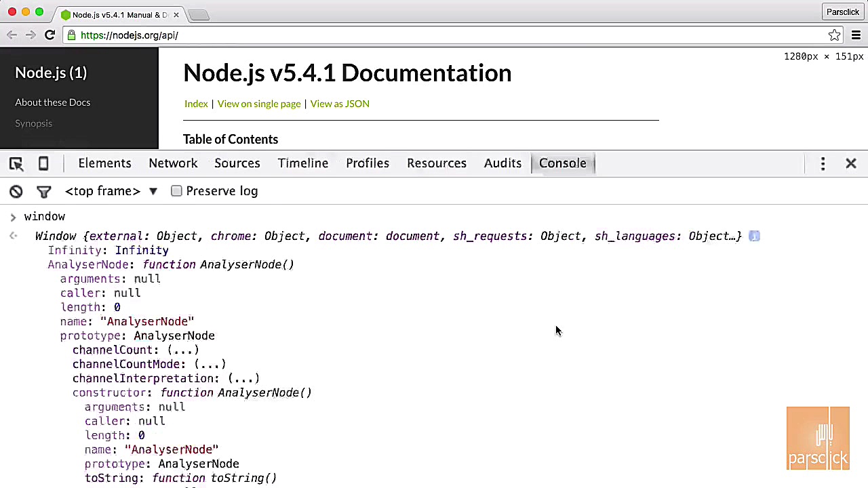Screen dimensions: 868x488
Task: Open the Sources tab
Action: [x=237, y=163]
